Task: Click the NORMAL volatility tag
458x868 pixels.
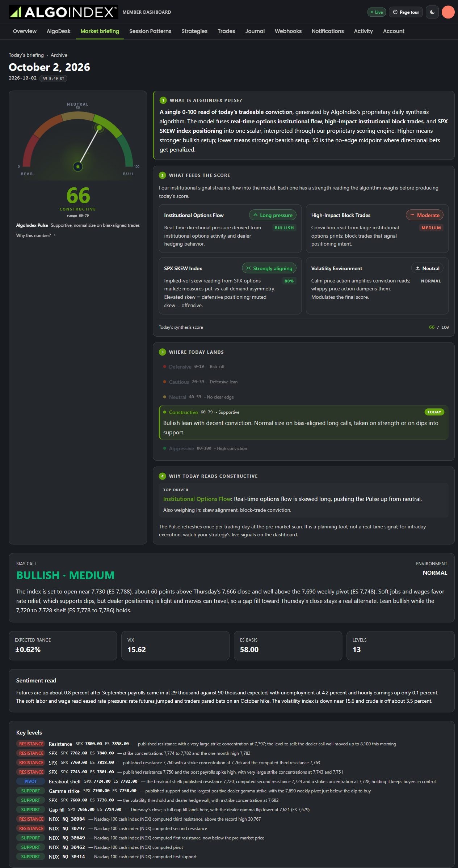Action: point(431,281)
